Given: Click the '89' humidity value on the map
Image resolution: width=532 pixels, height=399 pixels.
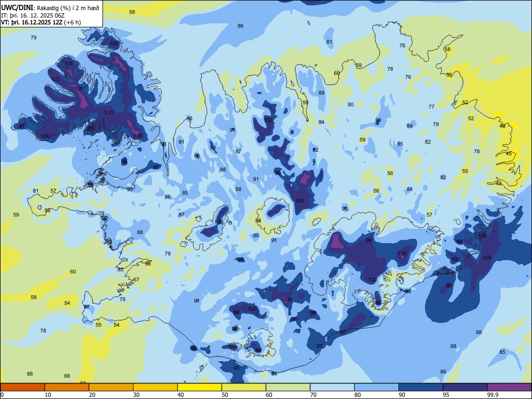Looking at the screenshot, I should [x=321, y=93].
